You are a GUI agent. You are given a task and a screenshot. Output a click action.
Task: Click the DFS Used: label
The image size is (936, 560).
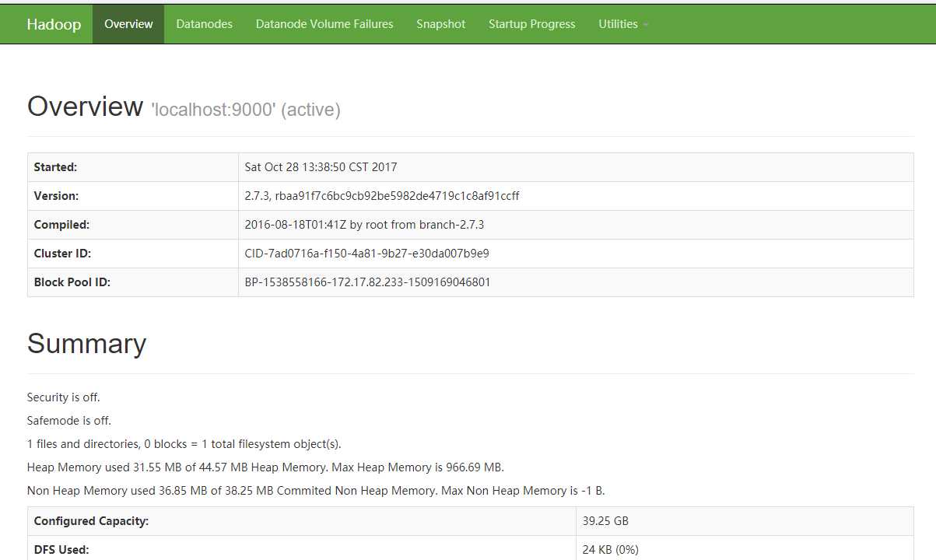61,550
